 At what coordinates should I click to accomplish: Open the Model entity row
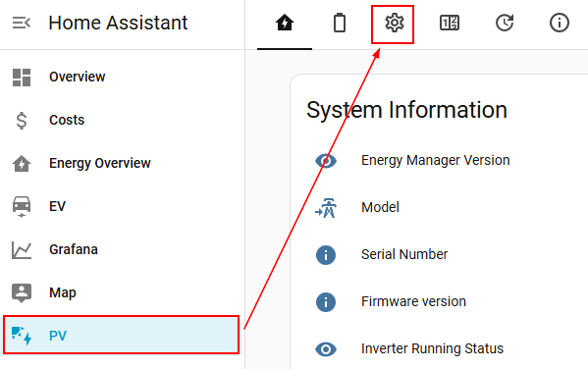380,207
